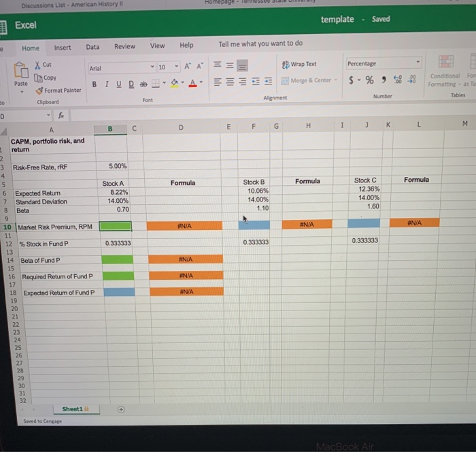Select green cell B10 Market Risk Premium
The width and height of the screenshot is (476, 452).
[116, 226]
